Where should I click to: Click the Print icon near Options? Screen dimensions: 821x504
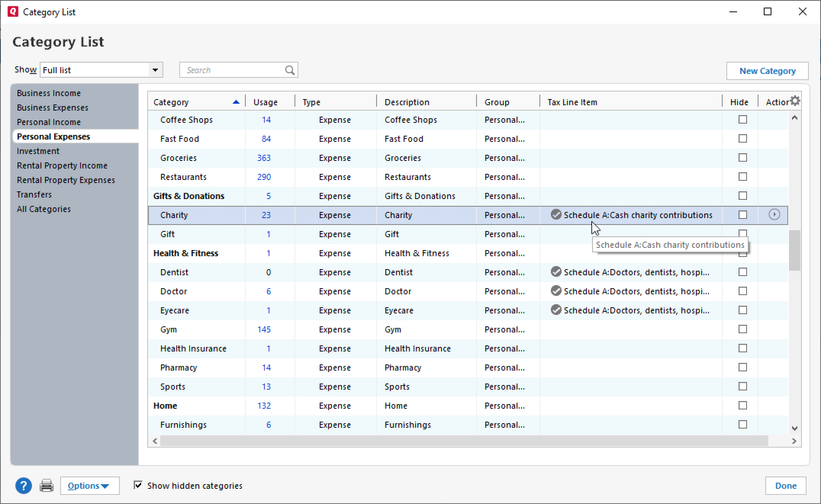(47, 486)
